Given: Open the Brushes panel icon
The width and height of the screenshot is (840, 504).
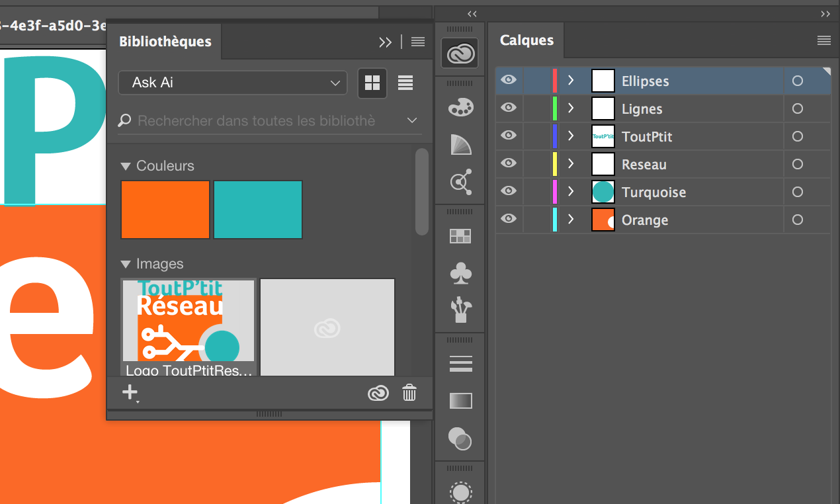Looking at the screenshot, I should (460, 309).
